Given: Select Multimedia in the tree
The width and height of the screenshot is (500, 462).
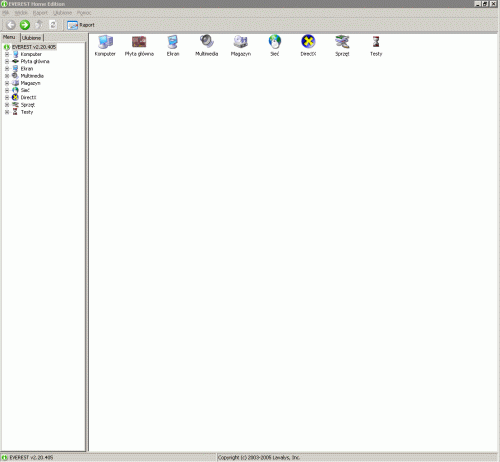Looking at the screenshot, I should pos(32,76).
